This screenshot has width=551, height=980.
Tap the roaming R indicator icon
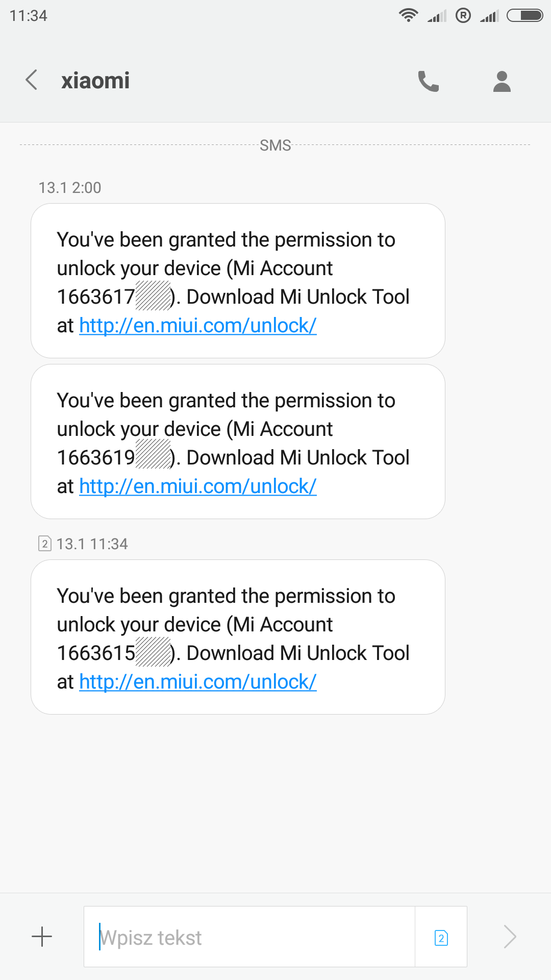(463, 15)
